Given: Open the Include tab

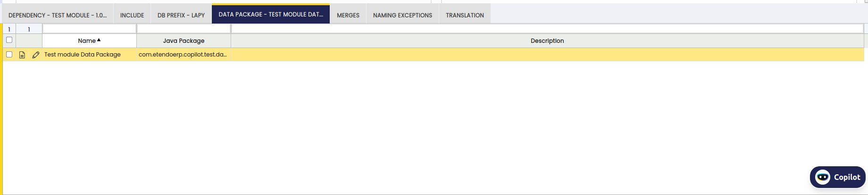Looking at the screenshot, I should click(132, 15).
